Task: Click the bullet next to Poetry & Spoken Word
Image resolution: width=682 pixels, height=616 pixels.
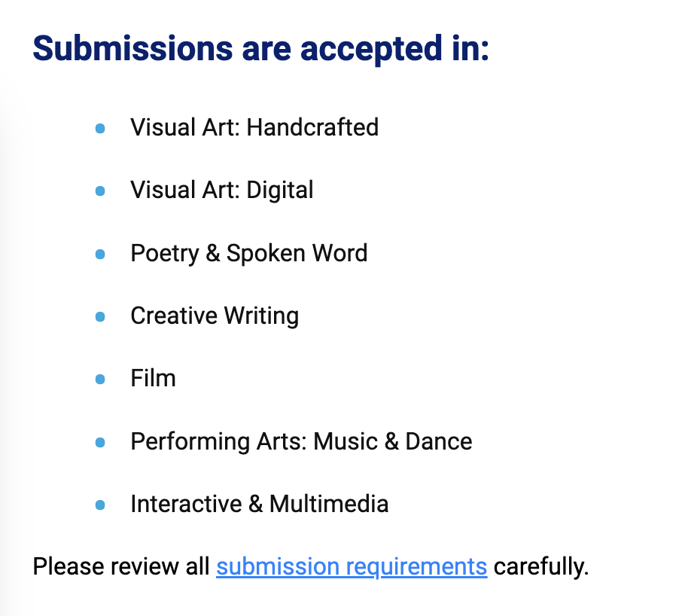Action: pos(100,255)
